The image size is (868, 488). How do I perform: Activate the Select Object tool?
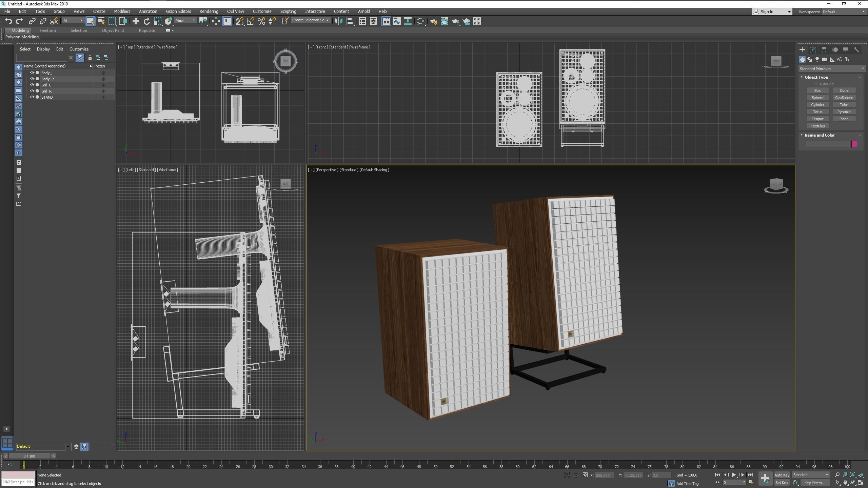[90, 21]
